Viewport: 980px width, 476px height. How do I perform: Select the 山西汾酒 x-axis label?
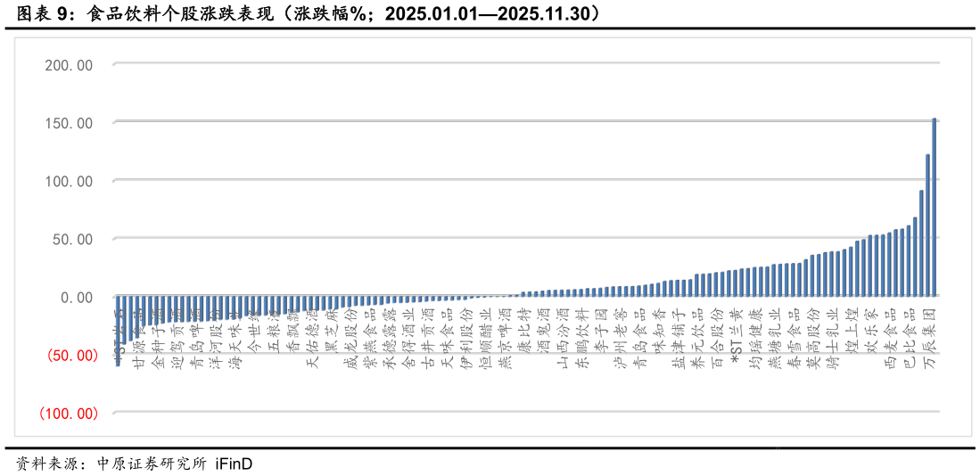pos(563,338)
